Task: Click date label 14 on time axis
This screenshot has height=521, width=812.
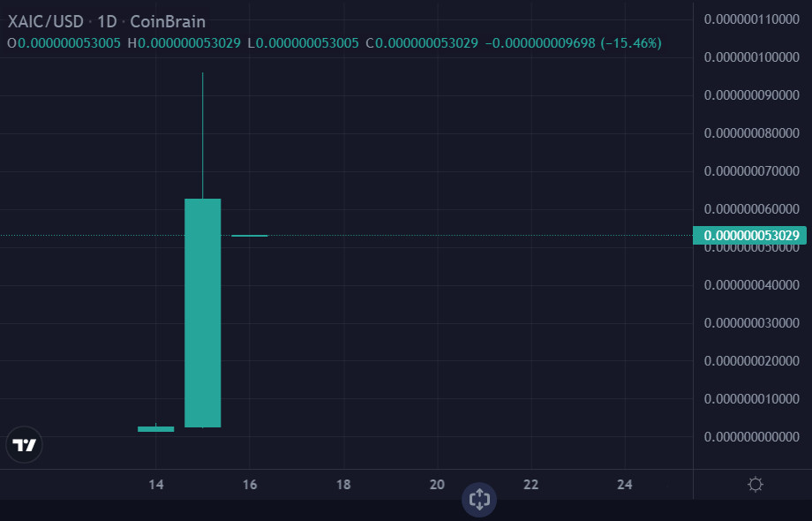Action: (156, 485)
